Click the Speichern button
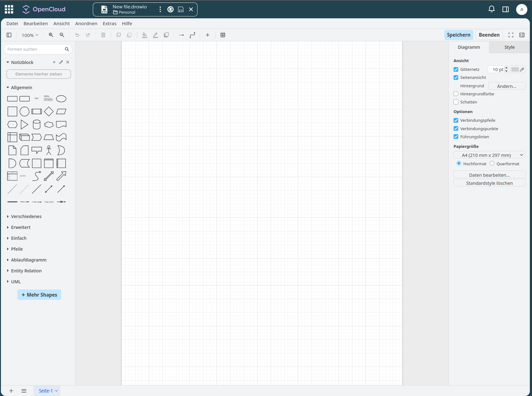 [x=458, y=35]
